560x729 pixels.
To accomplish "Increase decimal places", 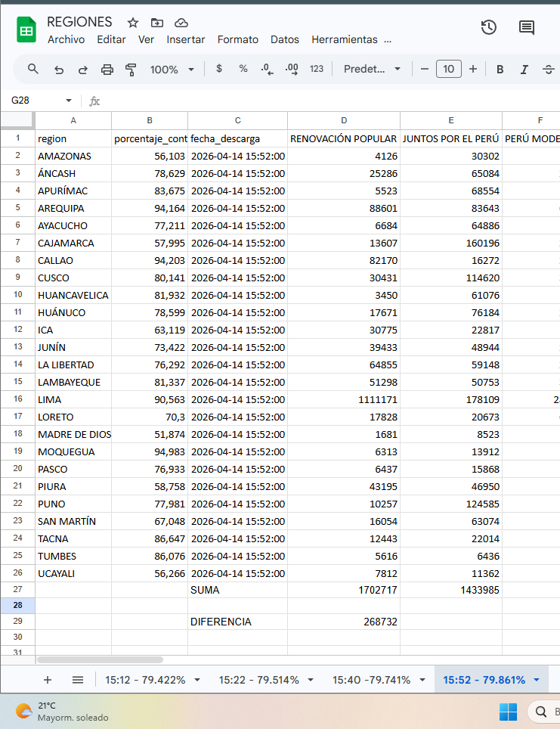I will coord(292,70).
